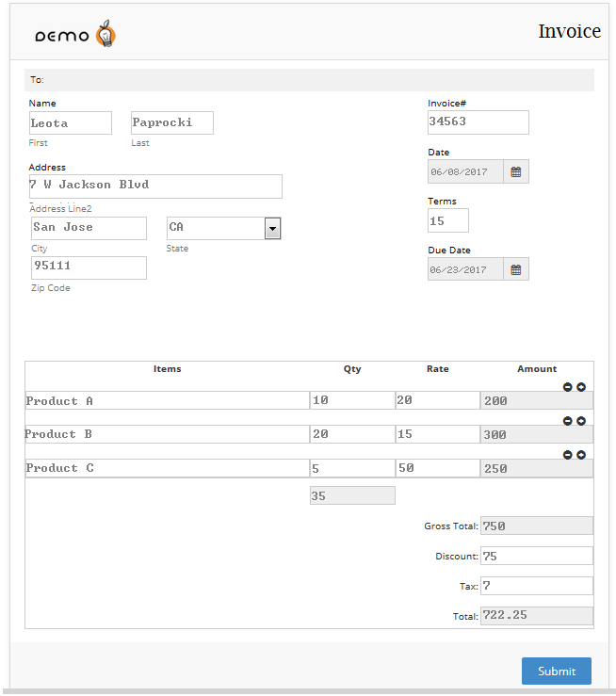Open the calendar picker for Due Date
616x696 pixels.
coord(516,269)
